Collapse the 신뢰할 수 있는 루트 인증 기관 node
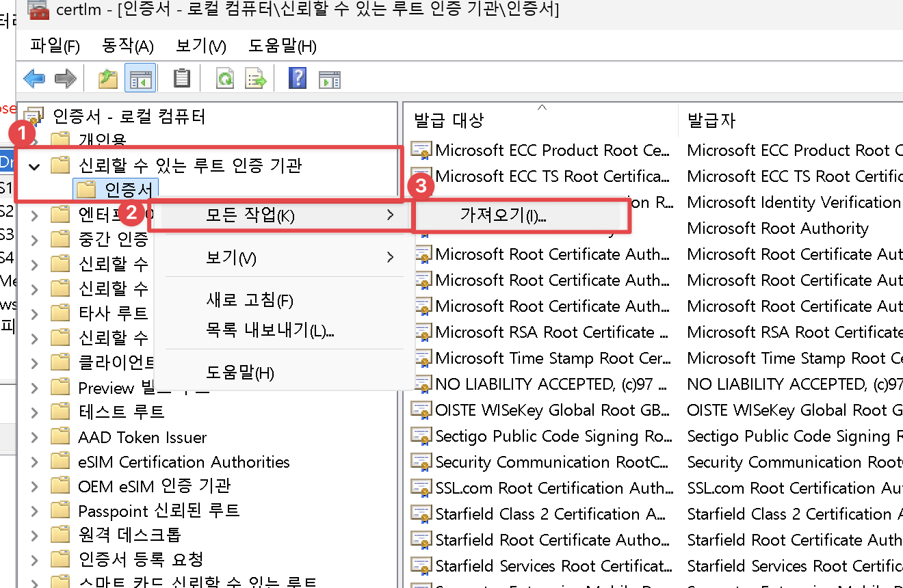This screenshot has width=903, height=588. pos(34,165)
